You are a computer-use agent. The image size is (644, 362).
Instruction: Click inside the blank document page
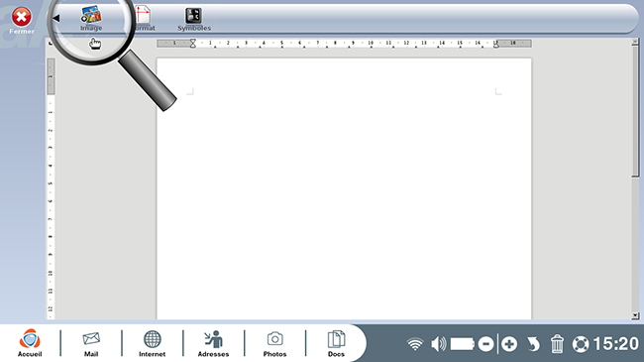[x=344, y=189]
